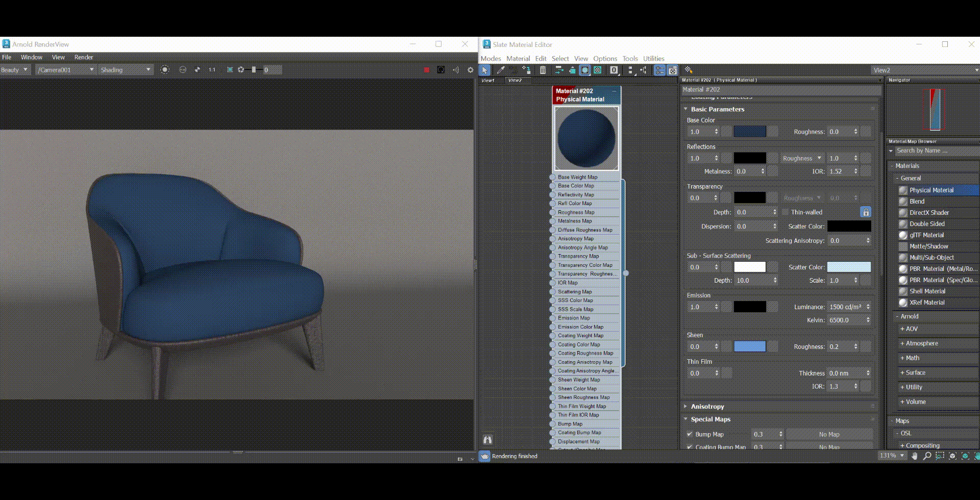Toggle the Transparency roughness lock
The image size is (980, 500).
(866, 212)
